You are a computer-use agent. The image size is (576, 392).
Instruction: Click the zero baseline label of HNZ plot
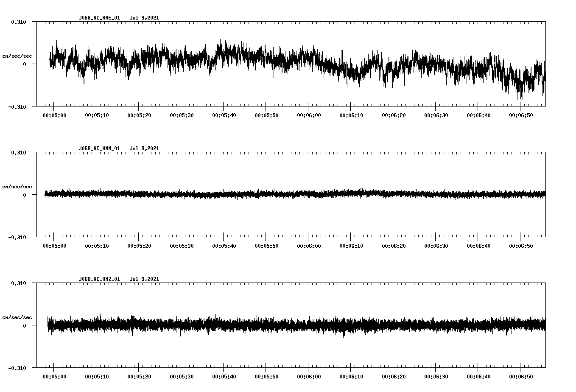[25, 326]
